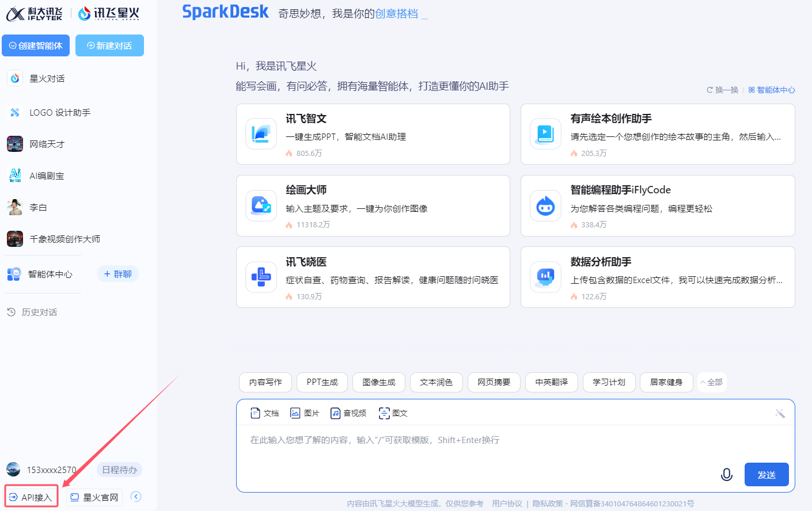Open 智能编程助手iFlyCode card
The width and height of the screenshot is (812, 511).
[x=658, y=205]
